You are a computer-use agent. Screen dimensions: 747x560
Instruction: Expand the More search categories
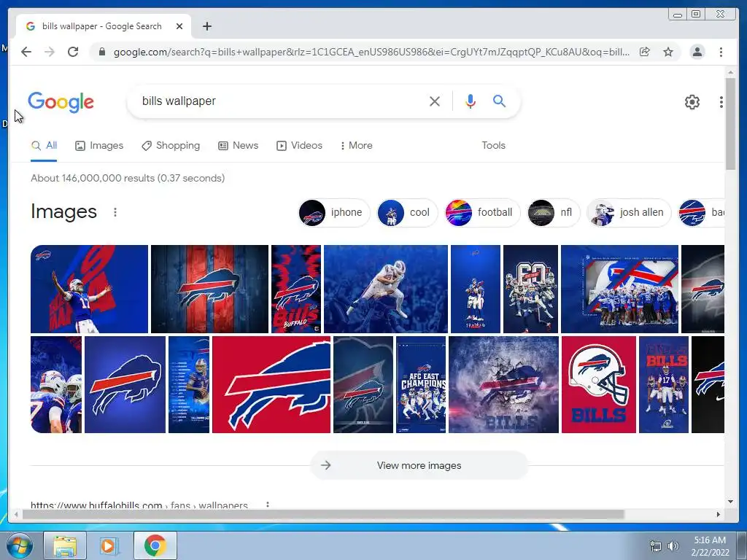(x=356, y=145)
